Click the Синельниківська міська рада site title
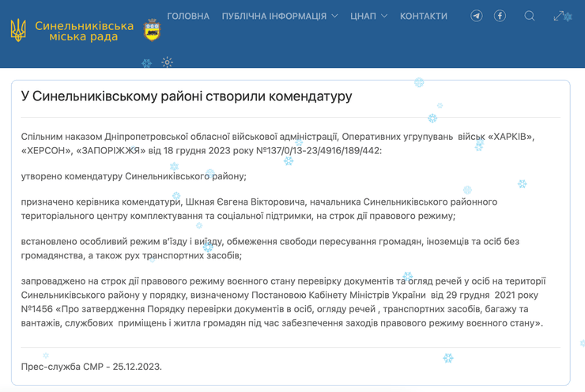585x392 pixels. coord(84,31)
